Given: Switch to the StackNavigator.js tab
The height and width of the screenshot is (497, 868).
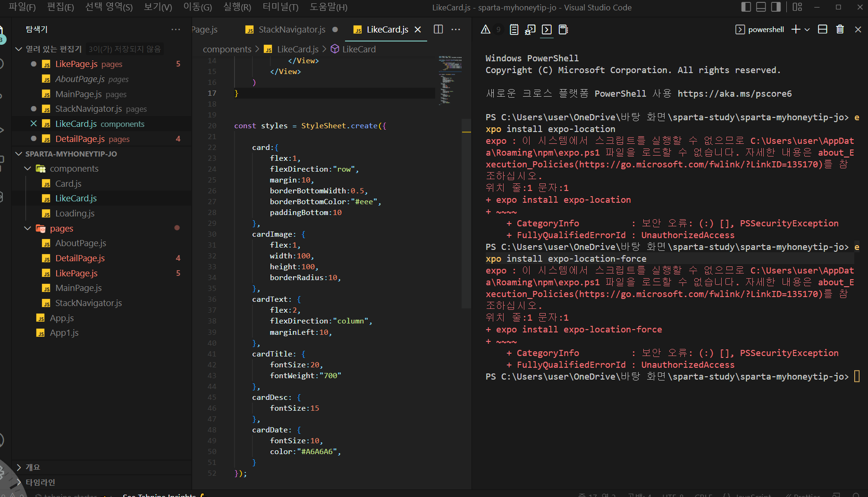Looking at the screenshot, I should [291, 29].
